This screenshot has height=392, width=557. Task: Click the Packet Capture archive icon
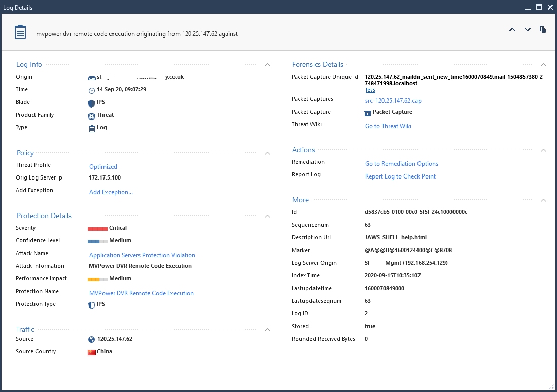[x=368, y=112]
